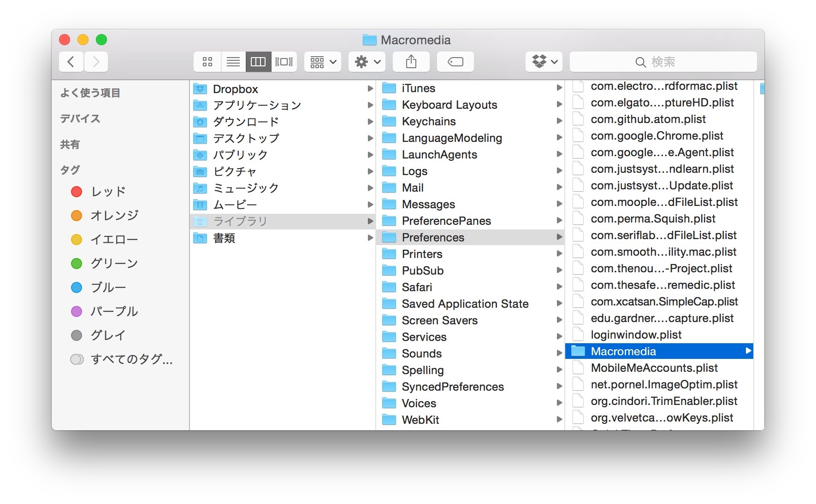Viewport: 816px width, 504px height.
Task: Expand the Keychains folder arrow
Action: tap(559, 121)
